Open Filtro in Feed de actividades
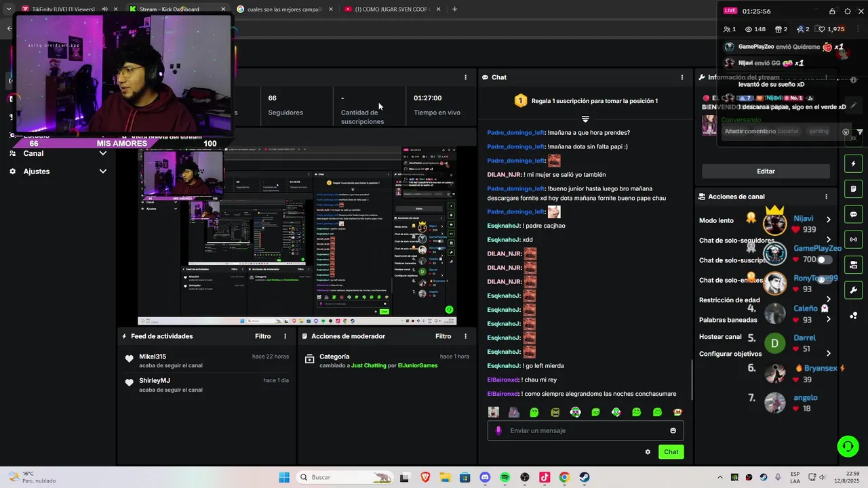Image resolution: width=868 pixels, height=488 pixels. coord(262,336)
